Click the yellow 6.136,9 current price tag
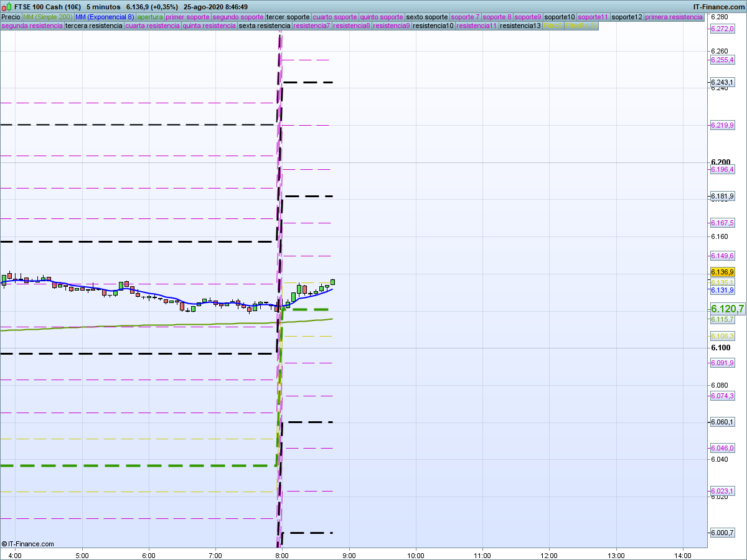 722,273
